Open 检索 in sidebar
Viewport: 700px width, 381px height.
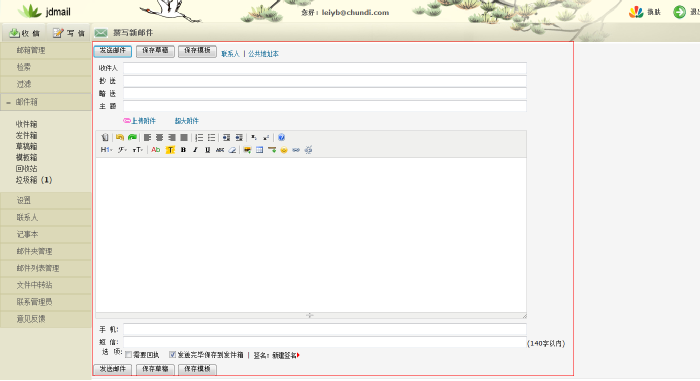coord(46,67)
